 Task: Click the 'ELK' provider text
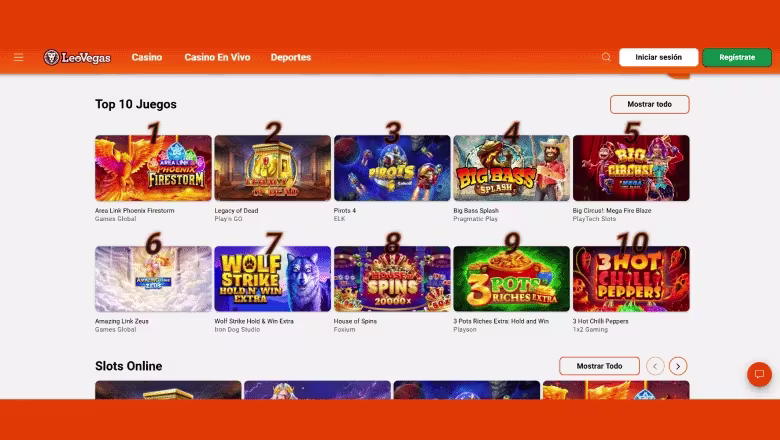click(x=339, y=219)
